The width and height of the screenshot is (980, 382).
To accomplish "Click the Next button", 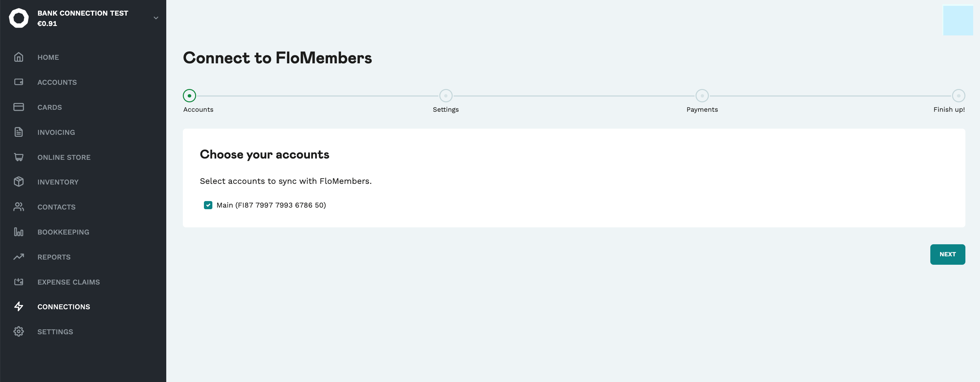I will 947,254.
